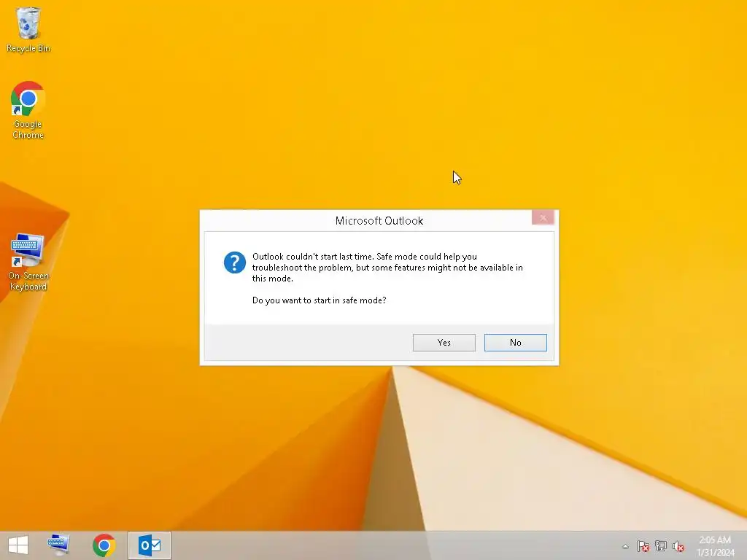Click Yes to start Outlook in safe mode
The height and width of the screenshot is (560, 747).
click(x=444, y=343)
